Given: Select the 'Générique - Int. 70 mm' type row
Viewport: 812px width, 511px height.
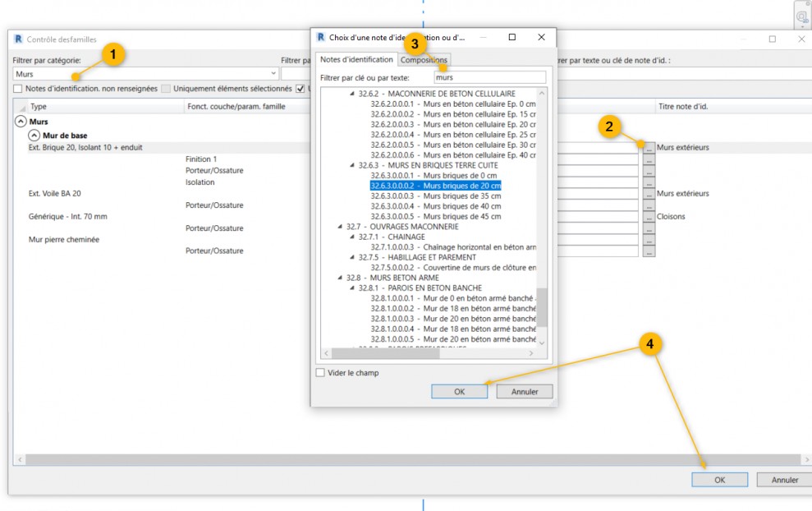Looking at the screenshot, I should [x=68, y=217].
